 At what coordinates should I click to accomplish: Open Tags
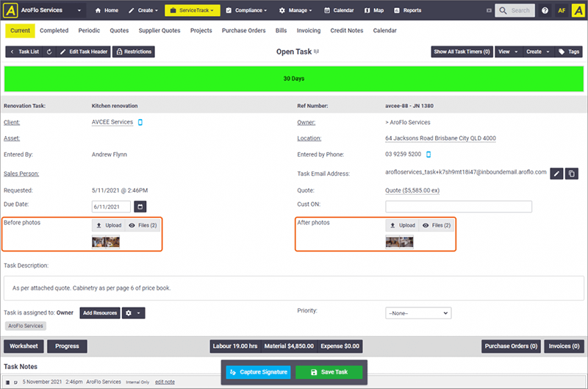pos(568,51)
